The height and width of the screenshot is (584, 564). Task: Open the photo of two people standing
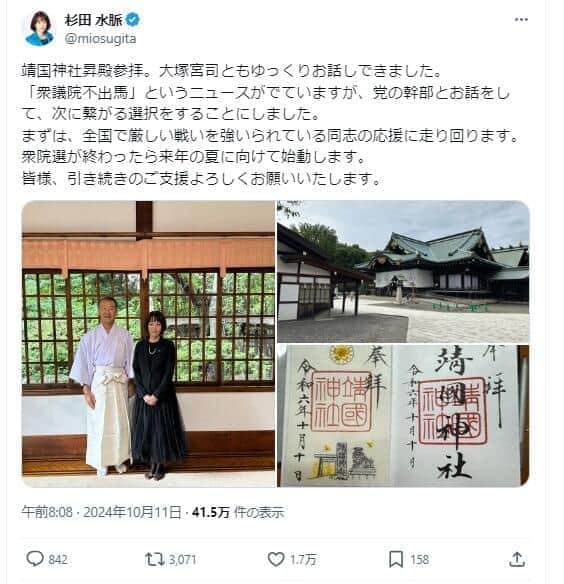point(148,344)
